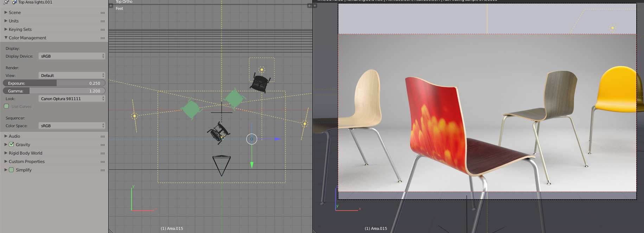Expand the Gravity panel triangle
This screenshot has width=644, height=233.
6,144
